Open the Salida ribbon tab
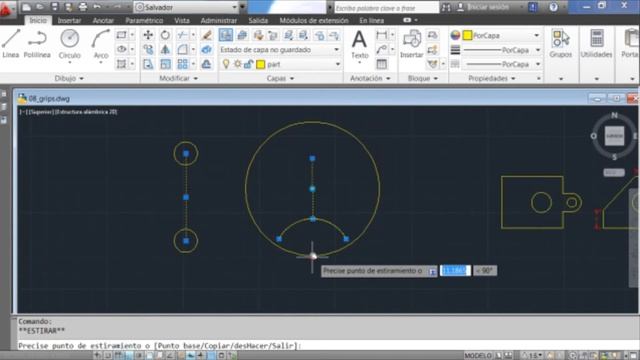Screen dimensions: 640x360 click(258, 20)
